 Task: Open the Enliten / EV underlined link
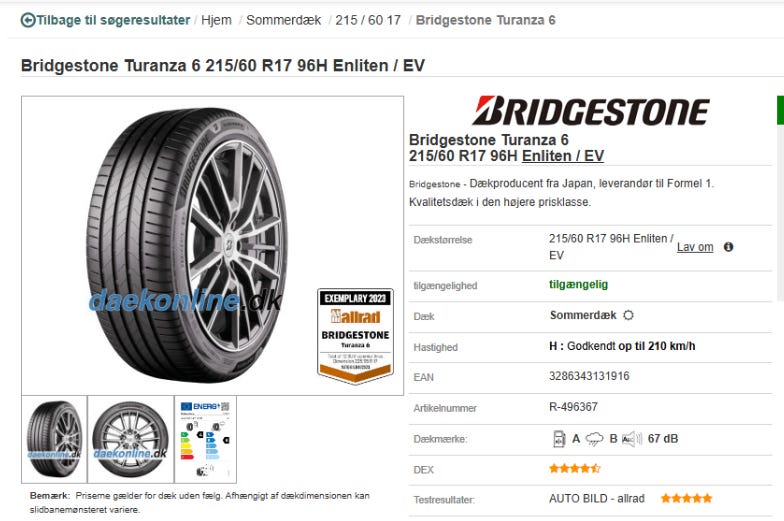(563, 156)
